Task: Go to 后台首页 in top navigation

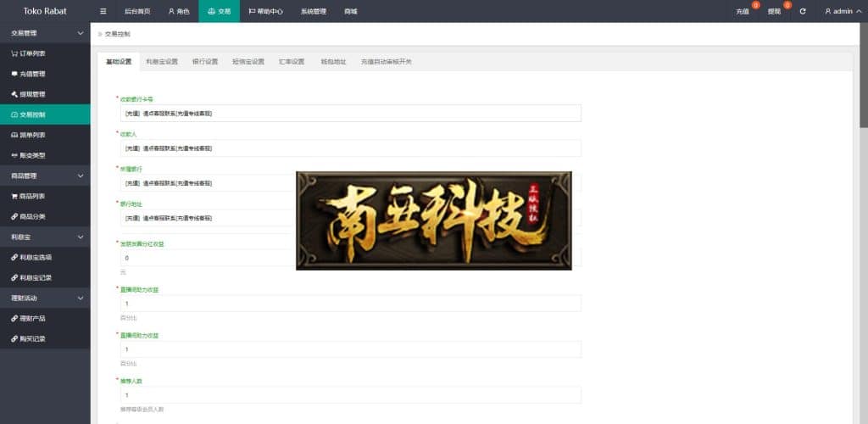Action: pos(137,11)
